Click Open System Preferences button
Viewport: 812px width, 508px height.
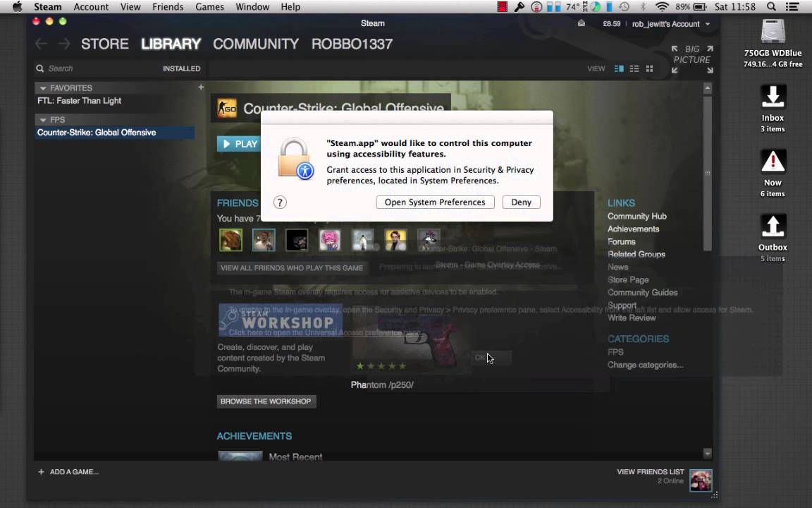pos(435,202)
